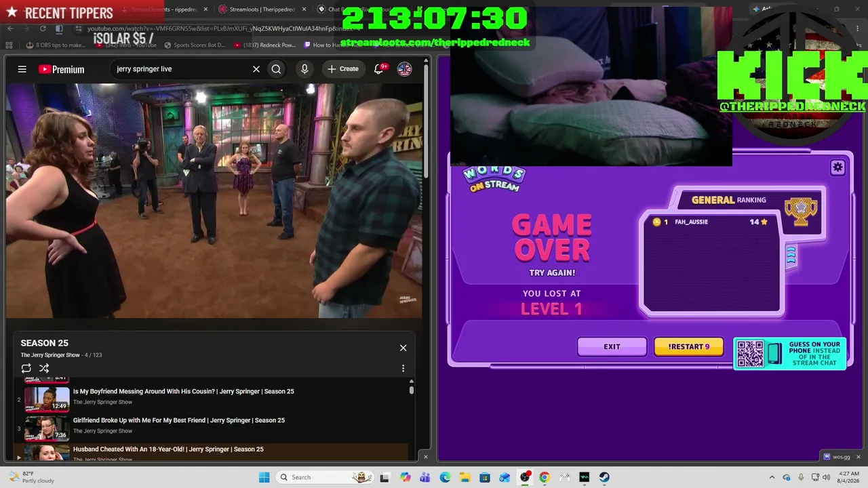Screen dimensions: 868x488
Task: Click EXIT in Words on Stream
Action: tap(612, 346)
